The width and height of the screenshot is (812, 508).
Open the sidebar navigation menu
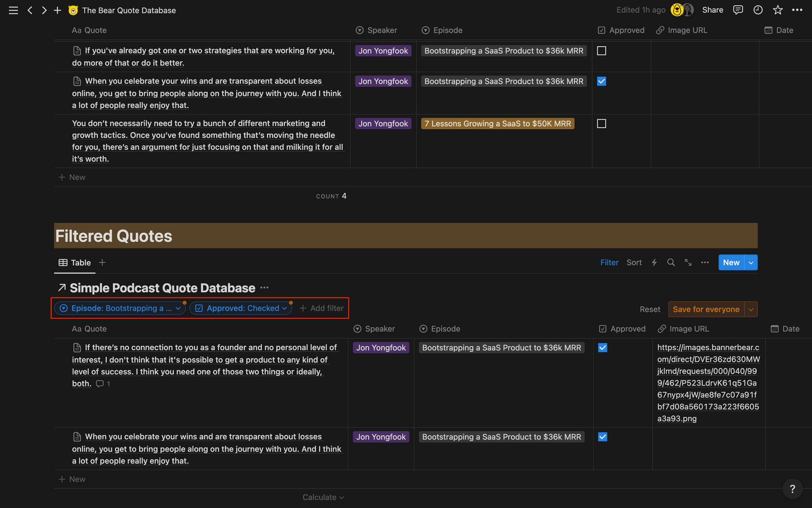tap(13, 10)
